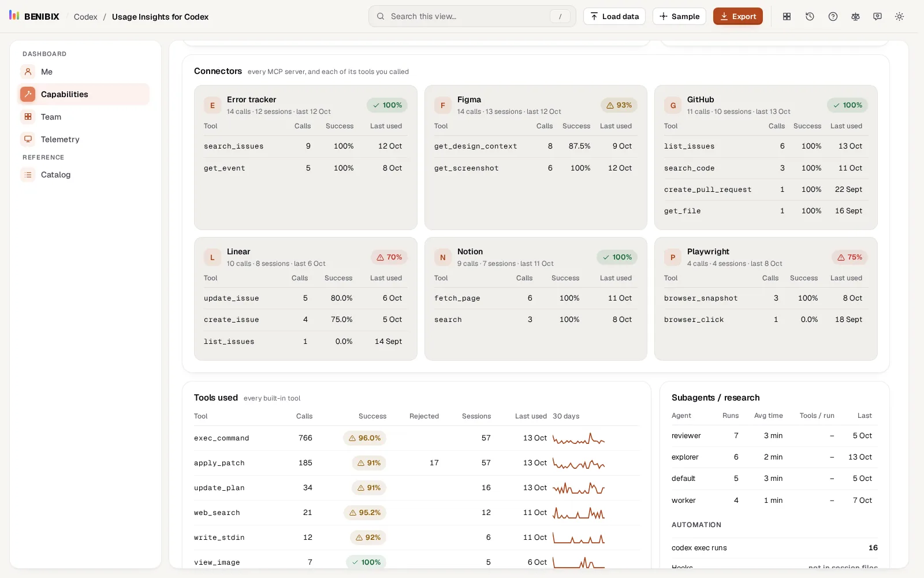Open the Catalog sidebar item
The height and width of the screenshot is (578, 924).
point(83,175)
